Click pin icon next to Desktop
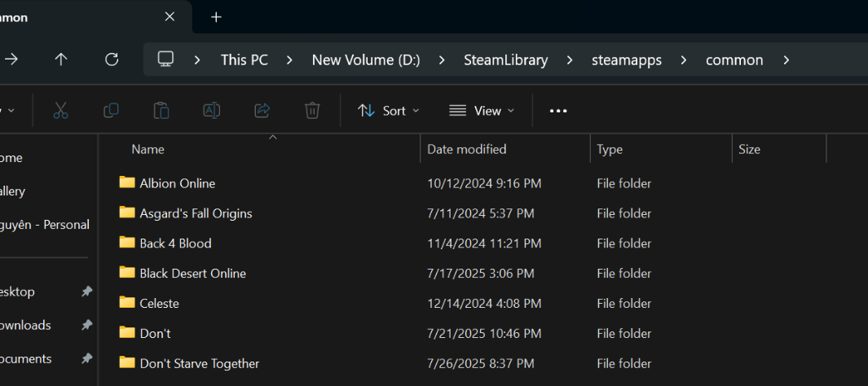The width and height of the screenshot is (868, 386). [x=86, y=292]
